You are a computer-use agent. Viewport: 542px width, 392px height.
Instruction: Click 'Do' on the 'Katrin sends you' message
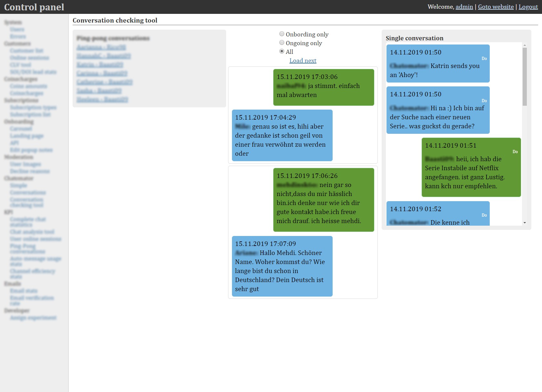coord(484,59)
